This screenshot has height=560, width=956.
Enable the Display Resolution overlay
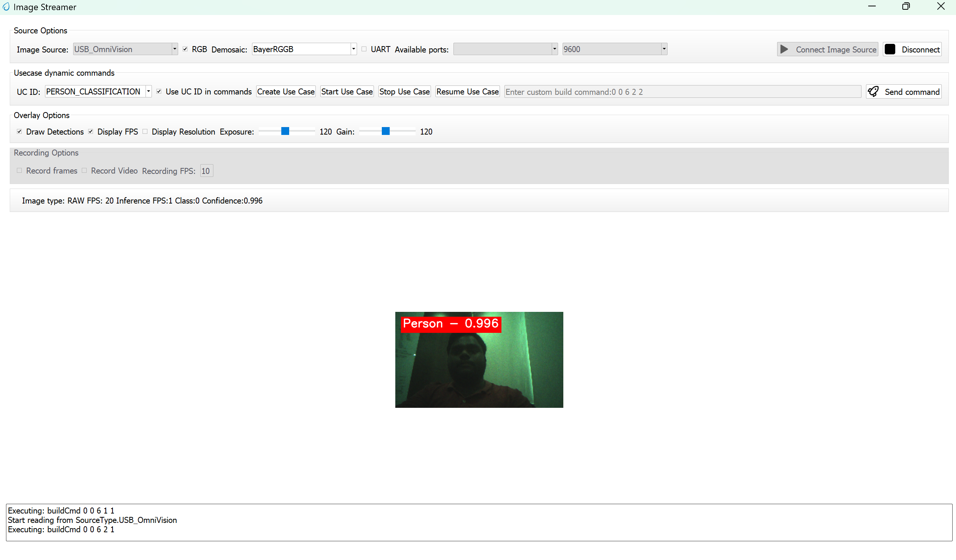145,131
